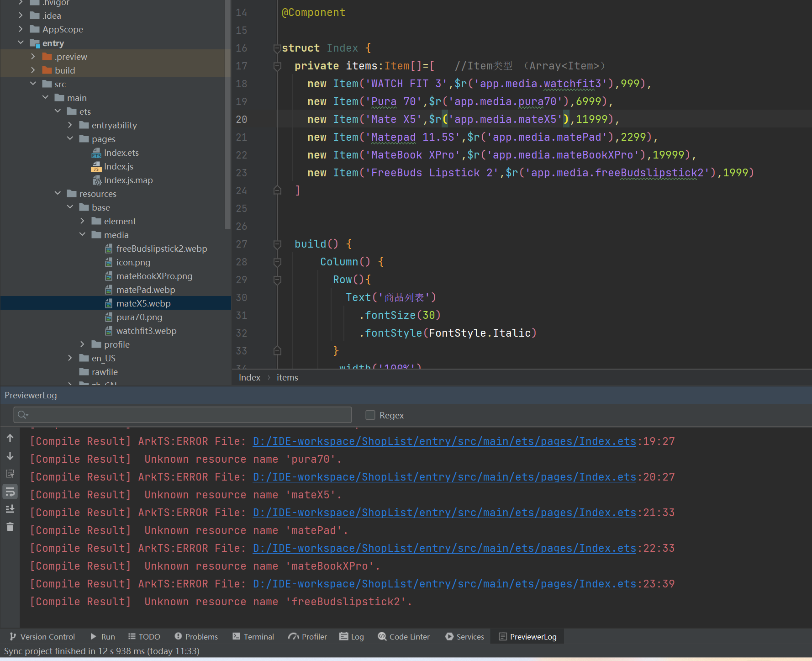Expand the en_US folder

[x=70, y=358]
